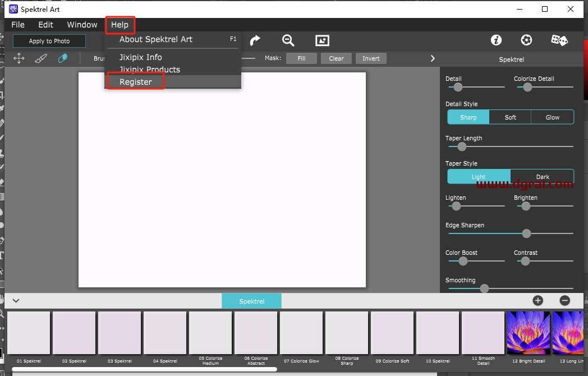The width and height of the screenshot is (588, 376).
Task: Select Jixipix Products menu entry
Action: pyautogui.click(x=172, y=70)
